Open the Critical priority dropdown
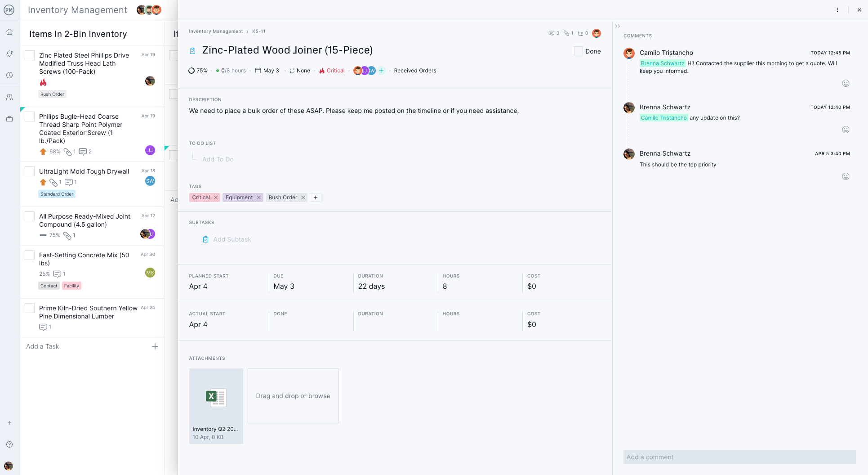The image size is (868, 475). tap(332, 71)
